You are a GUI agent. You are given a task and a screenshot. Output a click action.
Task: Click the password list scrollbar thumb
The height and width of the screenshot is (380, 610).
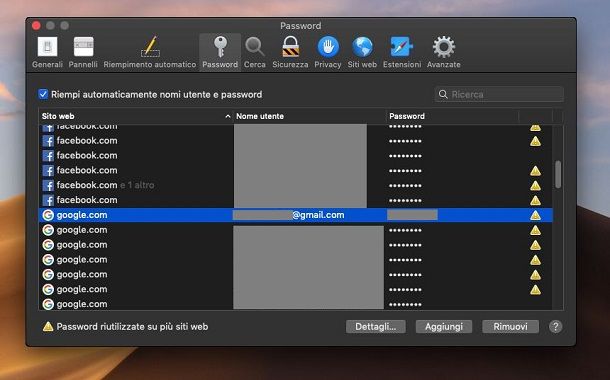point(558,174)
